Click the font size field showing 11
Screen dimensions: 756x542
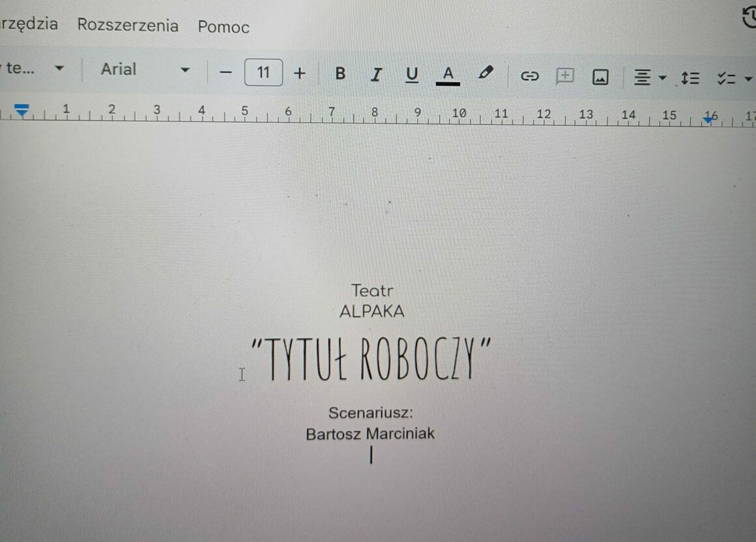263,72
